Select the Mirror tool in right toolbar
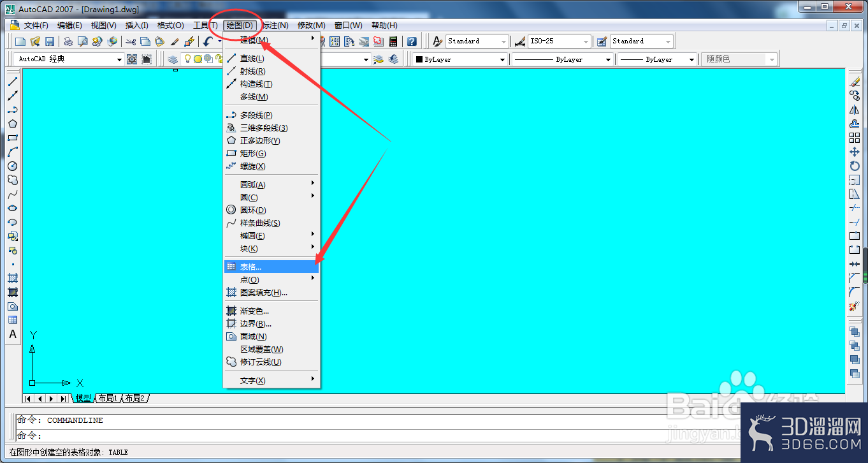The height and width of the screenshot is (463, 868). (855, 110)
